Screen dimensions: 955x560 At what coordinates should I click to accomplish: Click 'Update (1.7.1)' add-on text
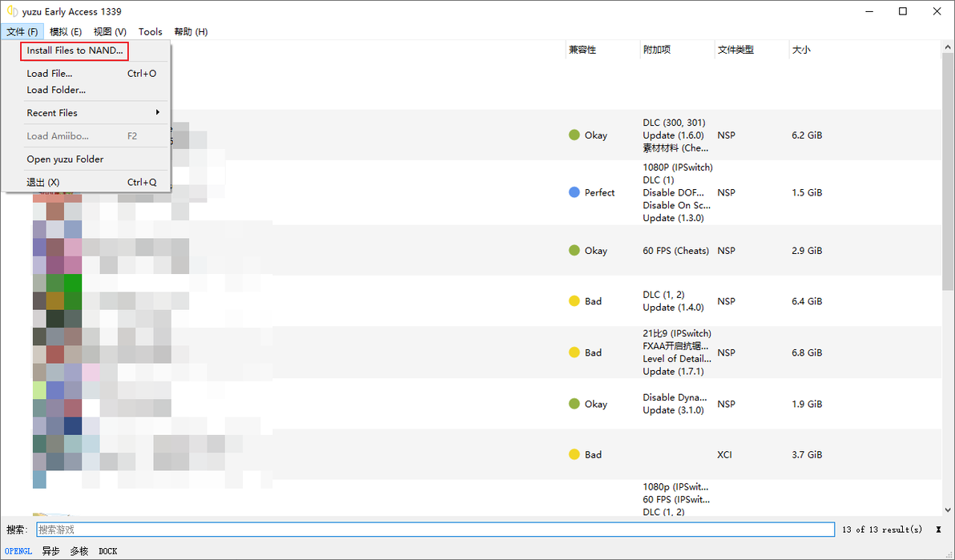(674, 371)
